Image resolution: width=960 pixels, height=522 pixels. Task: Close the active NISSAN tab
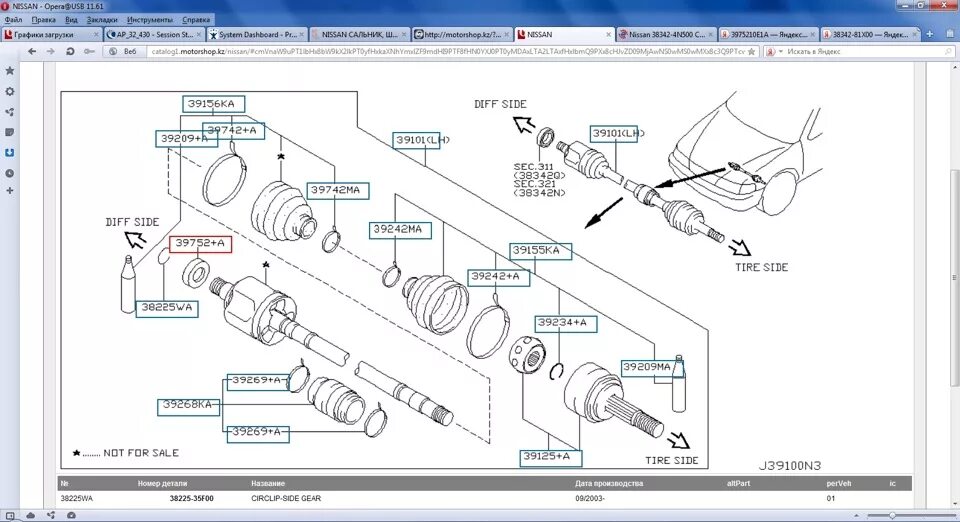[x=608, y=35]
